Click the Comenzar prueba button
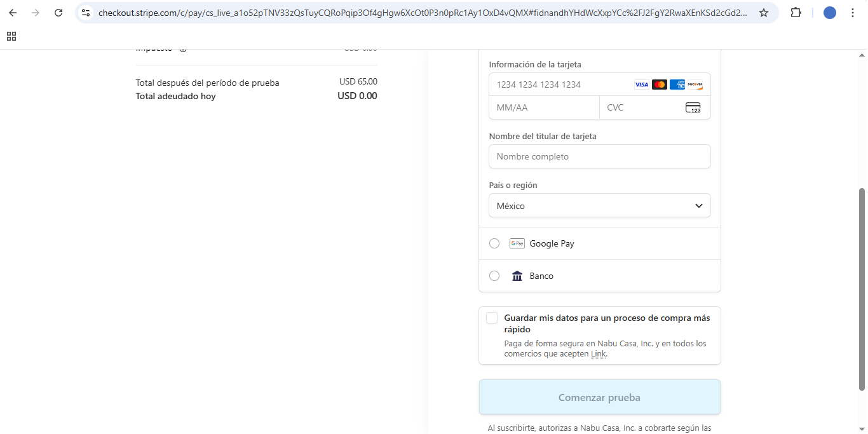 tap(599, 397)
